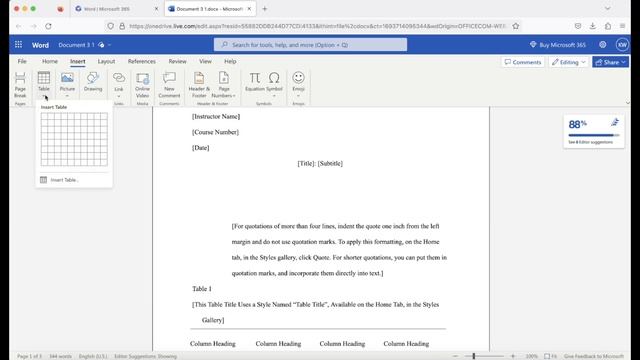Click the browser address bar URL
640x360 pixels.
[318, 26]
